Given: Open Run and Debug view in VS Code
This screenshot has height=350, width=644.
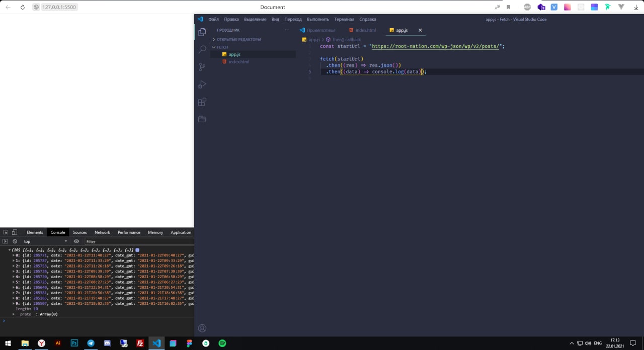Looking at the screenshot, I should click(202, 84).
